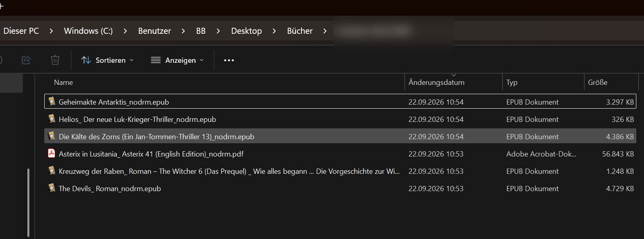Go to BB folder in breadcrumb
The width and height of the screenshot is (644, 239).
click(201, 31)
